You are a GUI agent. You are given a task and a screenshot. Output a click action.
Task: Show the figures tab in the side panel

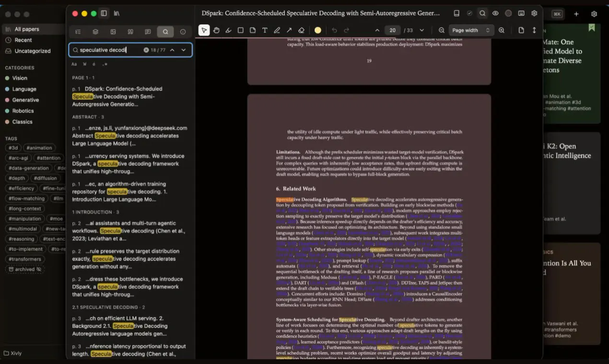click(x=113, y=32)
